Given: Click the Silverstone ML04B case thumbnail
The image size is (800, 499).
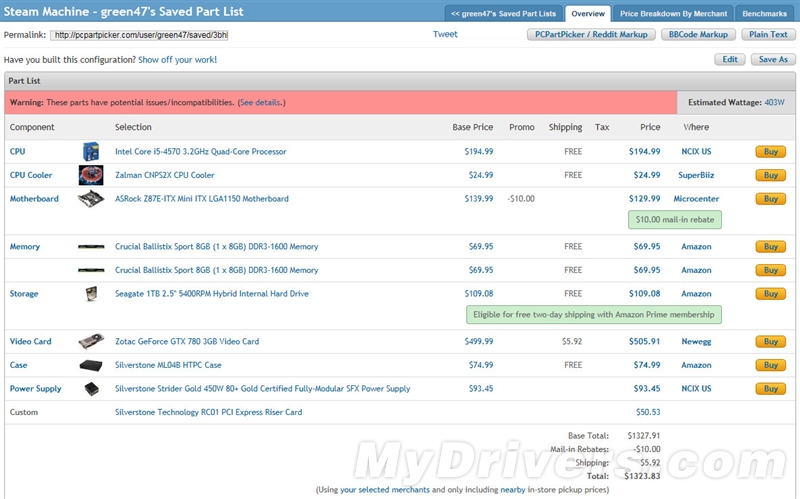Looking at the screenshot, I should click(91, 365).
